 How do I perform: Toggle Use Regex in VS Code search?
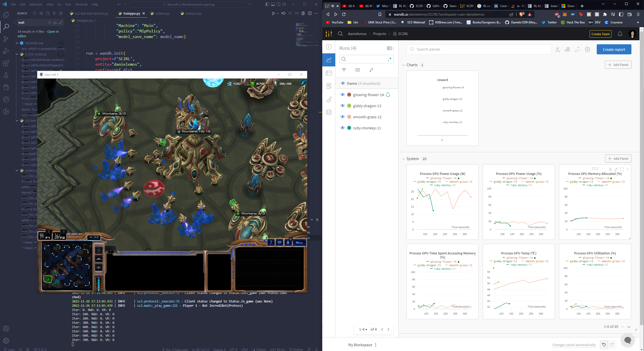click(60, 22)
